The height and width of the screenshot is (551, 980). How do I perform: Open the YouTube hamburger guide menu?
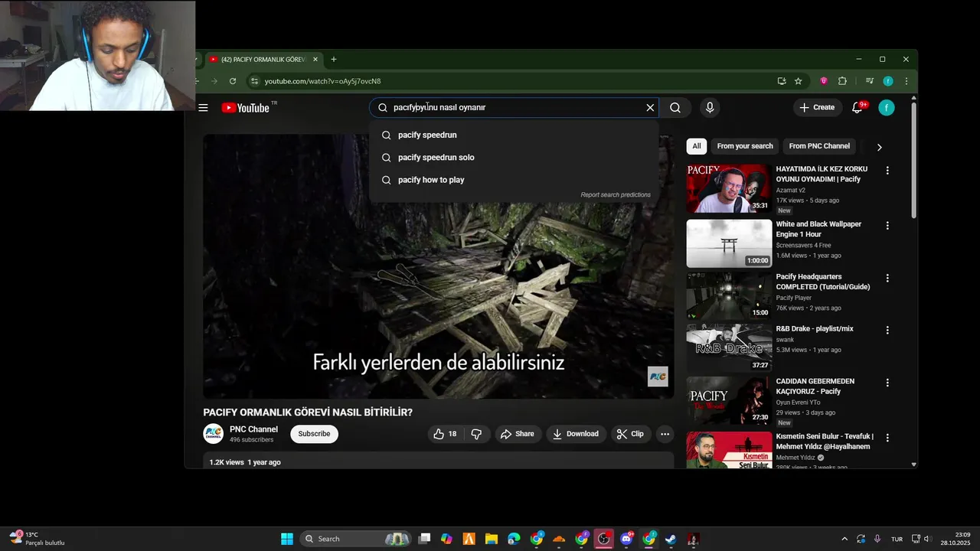pyautogui.click(x=203, y=108)
